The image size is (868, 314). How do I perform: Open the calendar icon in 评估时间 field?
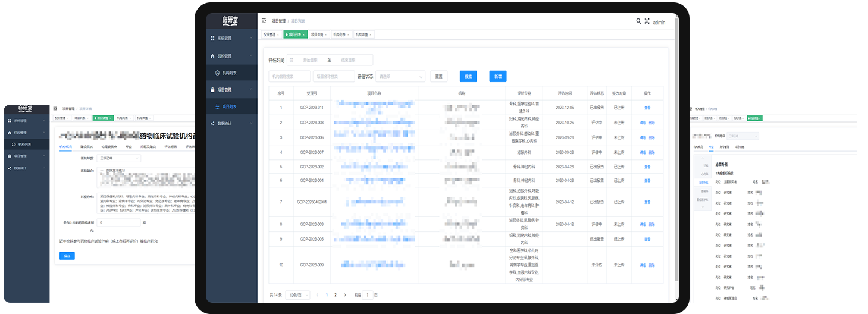point(292,59)
